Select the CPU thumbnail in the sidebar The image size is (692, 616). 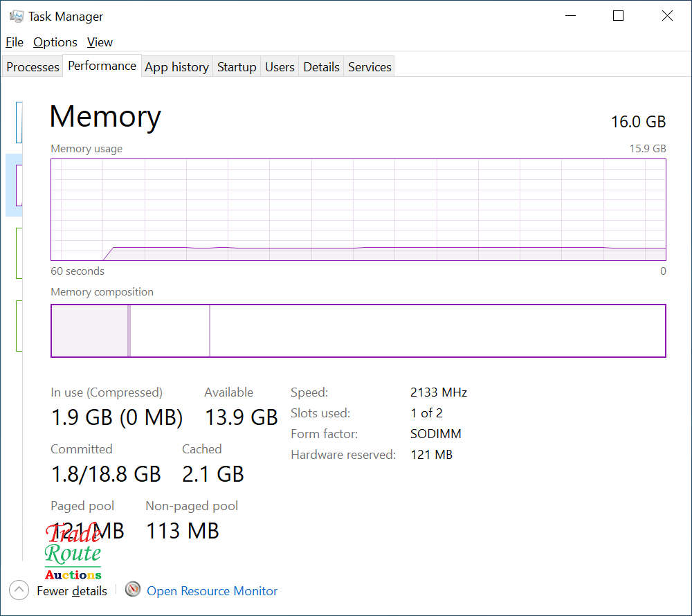point(19,123)
